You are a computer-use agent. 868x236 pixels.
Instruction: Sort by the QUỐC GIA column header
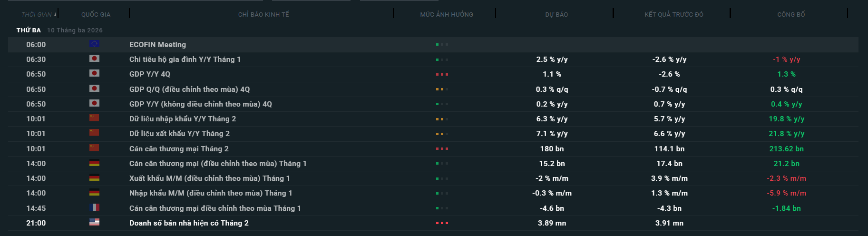point(96,15)
